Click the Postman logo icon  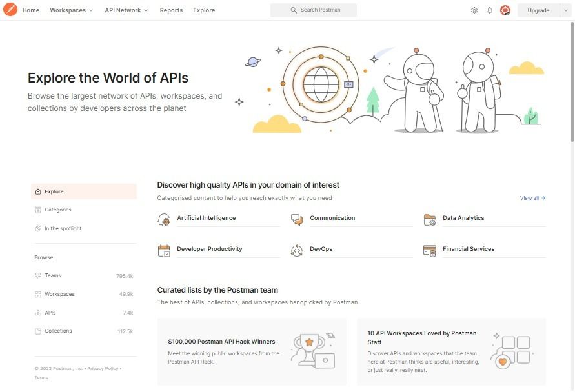click(x=10, y=10)
